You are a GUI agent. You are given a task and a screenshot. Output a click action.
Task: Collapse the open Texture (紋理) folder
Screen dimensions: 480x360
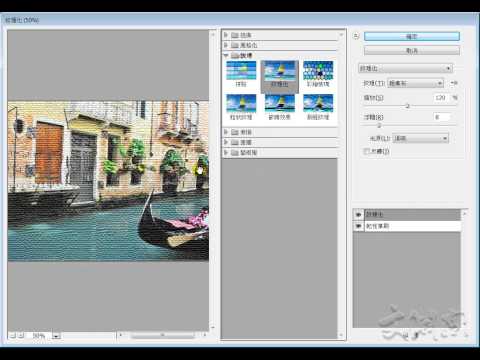point(226,55)
